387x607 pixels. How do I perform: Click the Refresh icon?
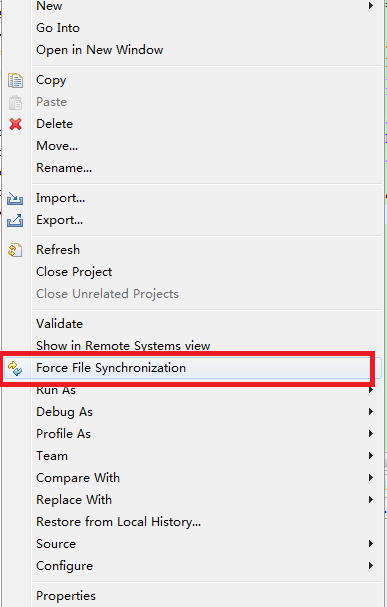(x=15, y=250)
